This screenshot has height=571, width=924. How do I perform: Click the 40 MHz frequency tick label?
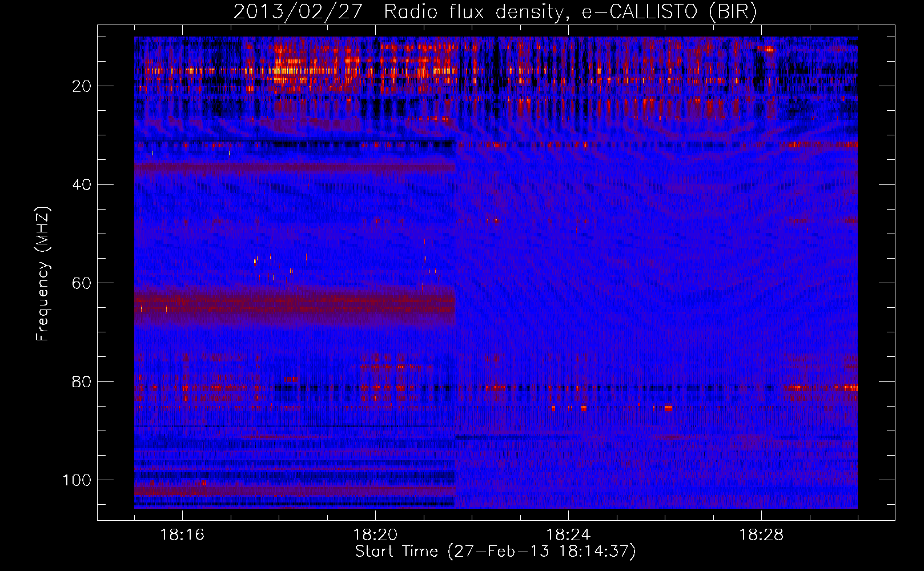tap(82, 185)
